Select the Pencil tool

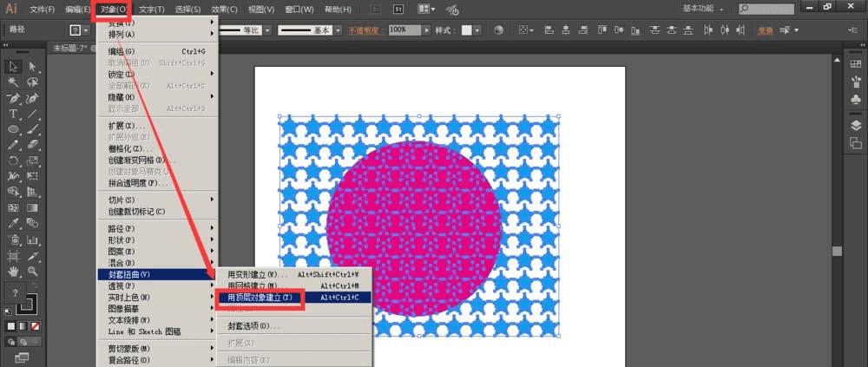[x=13, y=145]
